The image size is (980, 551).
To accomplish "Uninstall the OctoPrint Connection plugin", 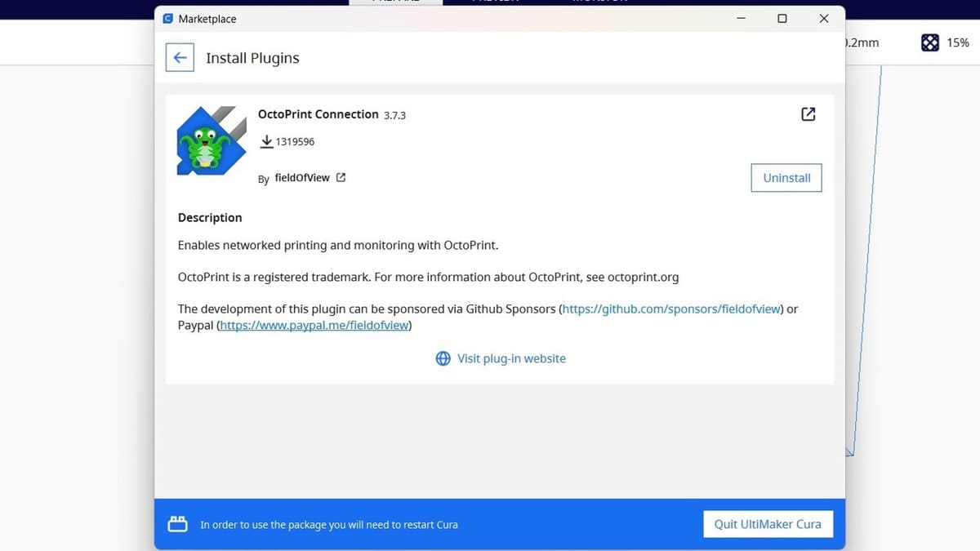I will (786, 178).
